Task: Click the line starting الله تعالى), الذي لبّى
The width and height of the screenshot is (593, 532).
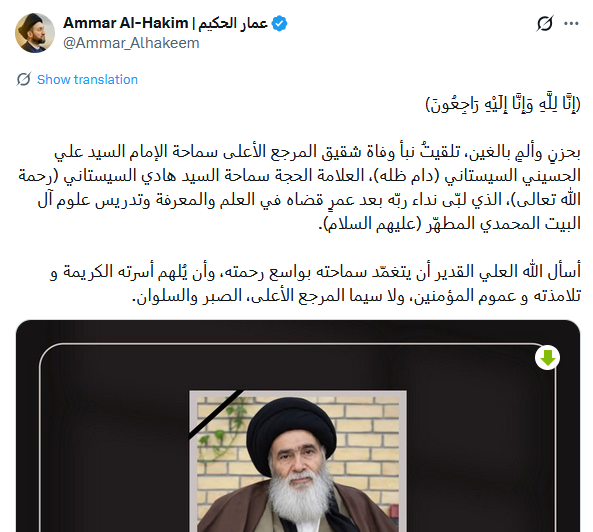Action: [x=309, y=200]
